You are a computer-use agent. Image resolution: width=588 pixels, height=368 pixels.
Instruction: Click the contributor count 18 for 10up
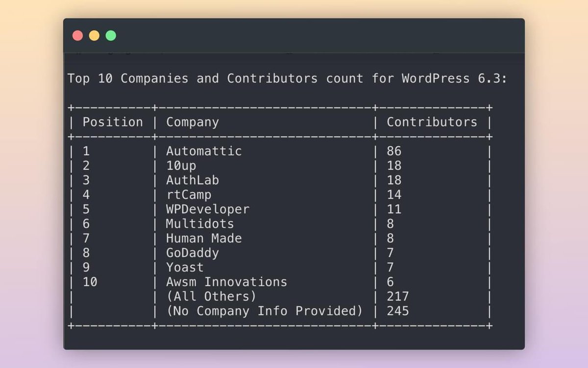[394, 165]
